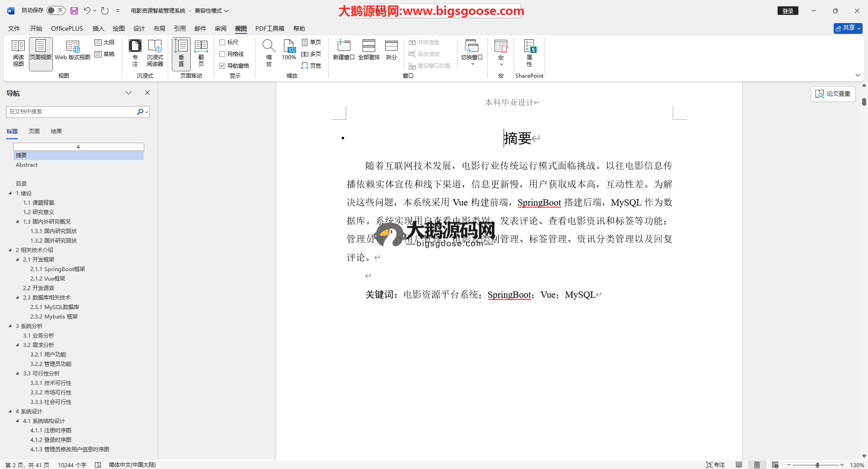
Task: Enable the Ruler (标尺) checkbox
Action: click(x=222, y=42)
